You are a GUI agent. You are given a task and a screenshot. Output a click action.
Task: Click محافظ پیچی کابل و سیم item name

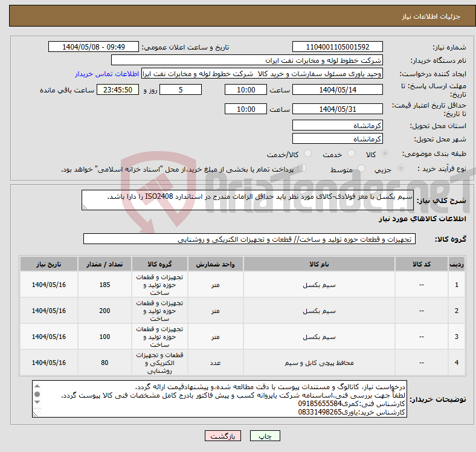coord(319,363)
